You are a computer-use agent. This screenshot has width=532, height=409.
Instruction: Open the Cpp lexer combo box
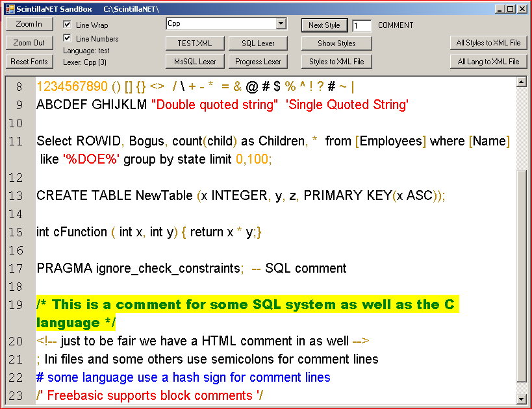[x=226, y=24]
